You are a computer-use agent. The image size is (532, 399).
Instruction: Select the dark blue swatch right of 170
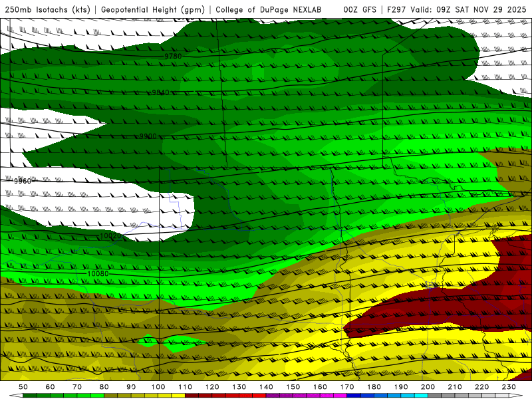(354, 396)
